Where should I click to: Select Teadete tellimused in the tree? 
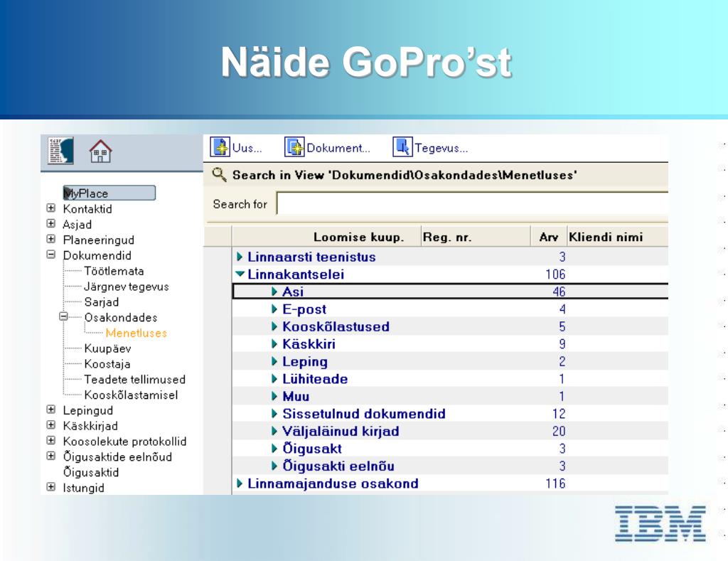(134, 380)
